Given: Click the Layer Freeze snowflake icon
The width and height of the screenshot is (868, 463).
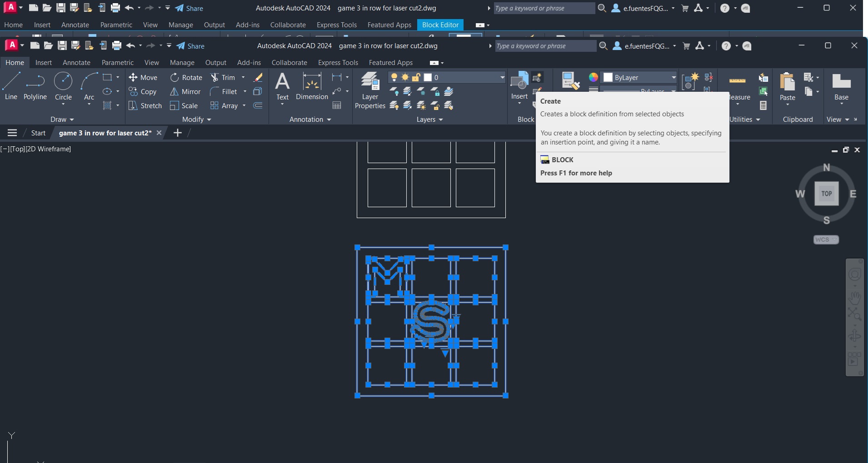Looking at the screenshot, I should click(421, 91).
